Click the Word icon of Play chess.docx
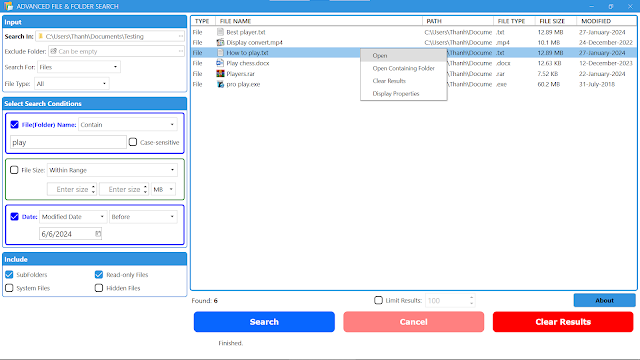 click(x=220, y=63)
